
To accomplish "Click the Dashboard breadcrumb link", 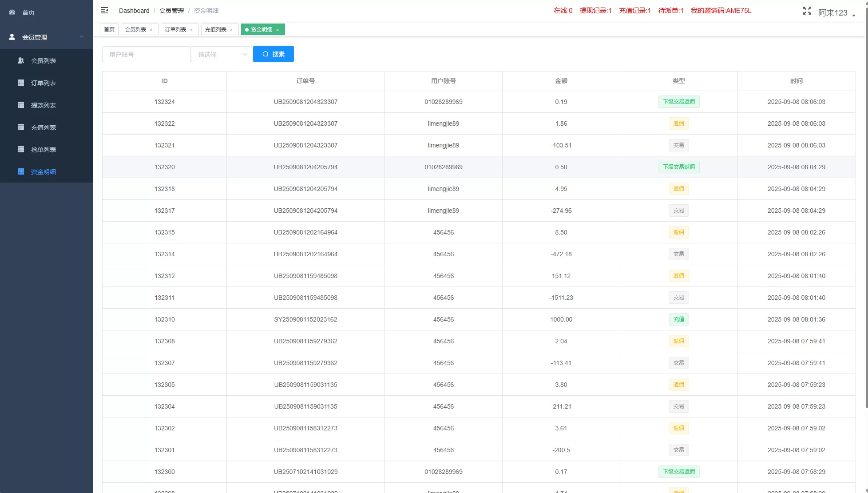I will click(x=134, y=11).
